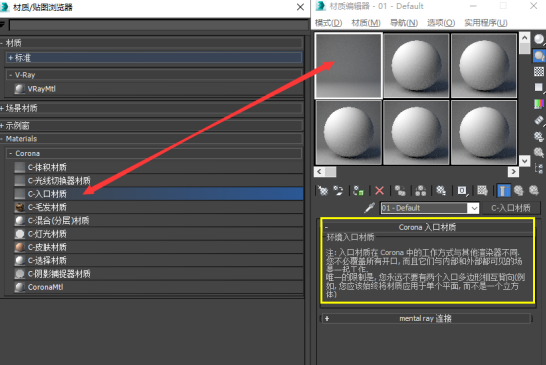Click the red Reset Map/Material X icon
Viewport: 546px width, 365px height.
click(x=379, y=191)
